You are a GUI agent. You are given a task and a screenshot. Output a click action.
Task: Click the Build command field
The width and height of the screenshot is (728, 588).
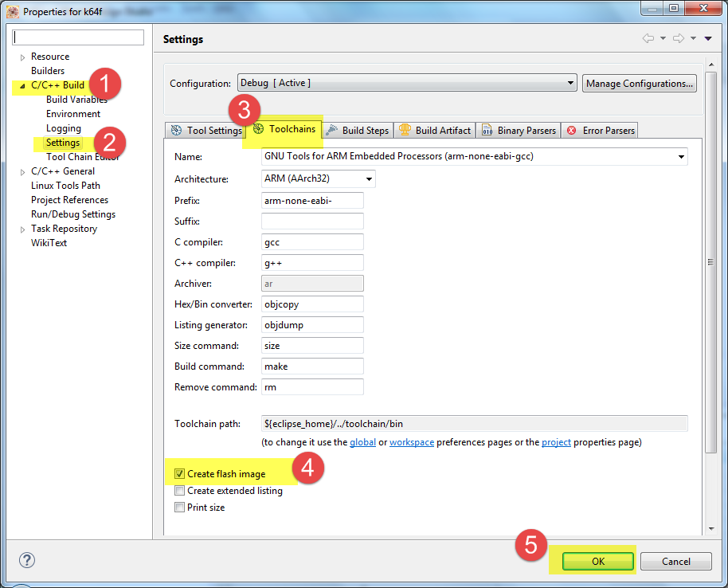point(312,367)
